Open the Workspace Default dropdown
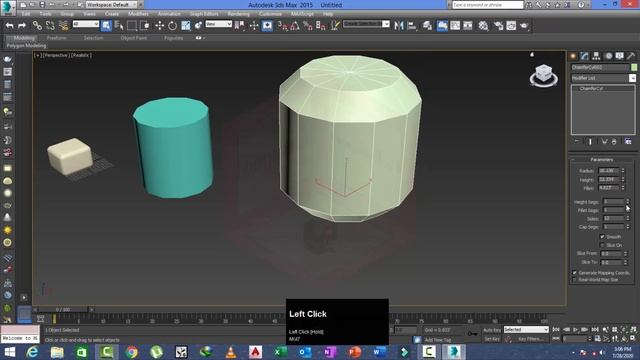Image resolution: width=640 pixels, height=360 pixels. (x=111, y=5)
